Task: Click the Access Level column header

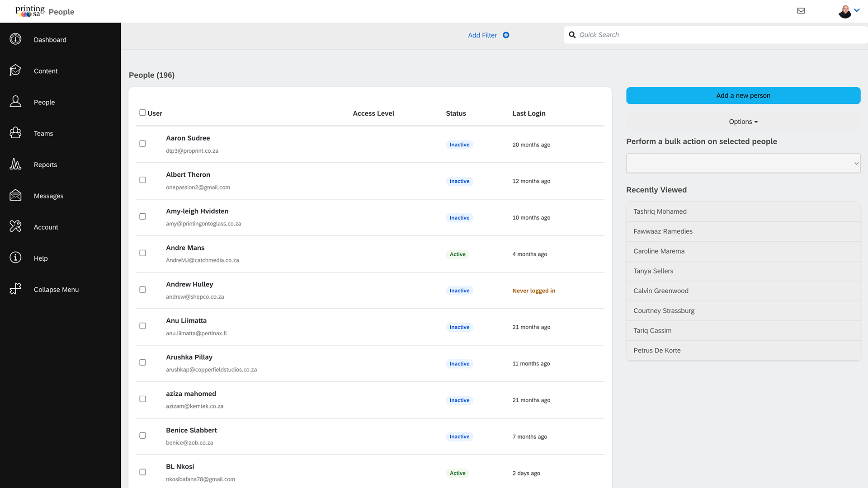Action: [x=373, y=113]
